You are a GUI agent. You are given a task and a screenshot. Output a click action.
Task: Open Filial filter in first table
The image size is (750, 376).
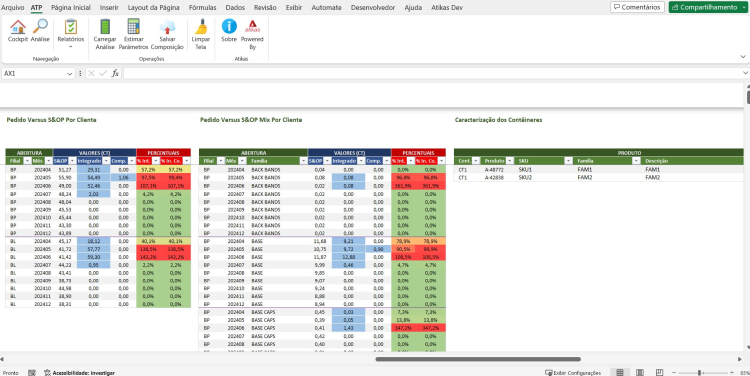pyautogui.click(x=27, y=161)
